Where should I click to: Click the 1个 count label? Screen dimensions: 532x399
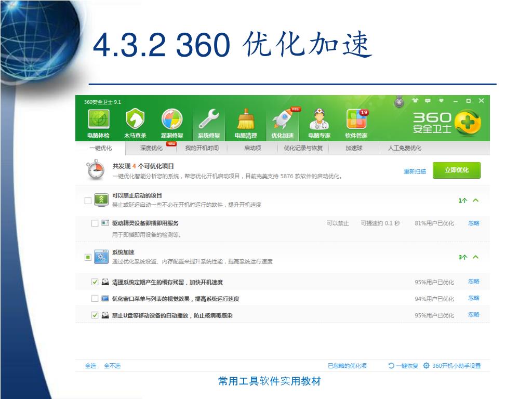tap(463, 201)
